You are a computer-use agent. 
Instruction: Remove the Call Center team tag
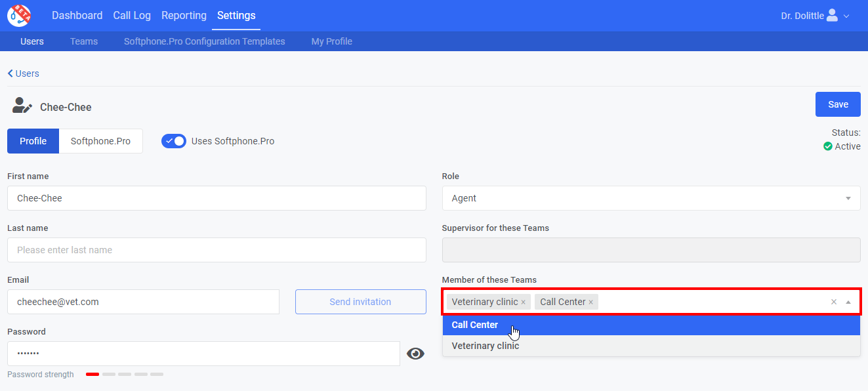tap(590, 302)
